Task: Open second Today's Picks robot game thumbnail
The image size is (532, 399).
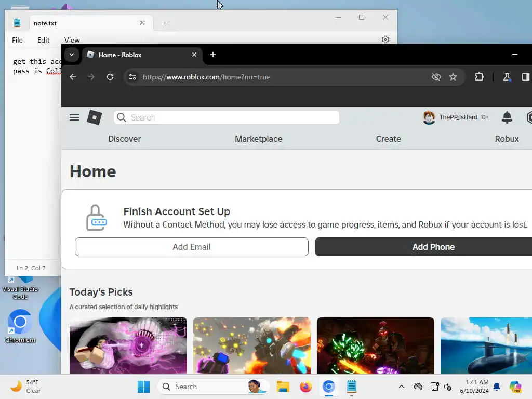Action: point(252,345)
